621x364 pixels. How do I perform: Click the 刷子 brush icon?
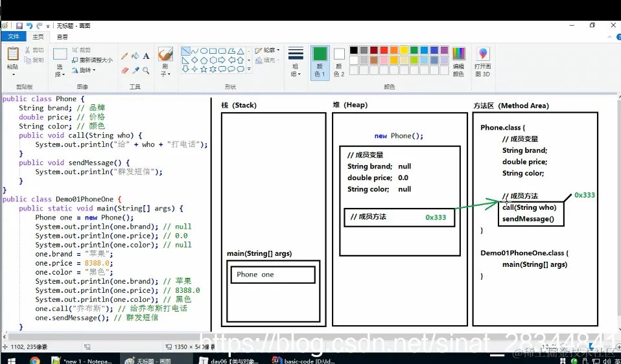click(x=165, y=54)
